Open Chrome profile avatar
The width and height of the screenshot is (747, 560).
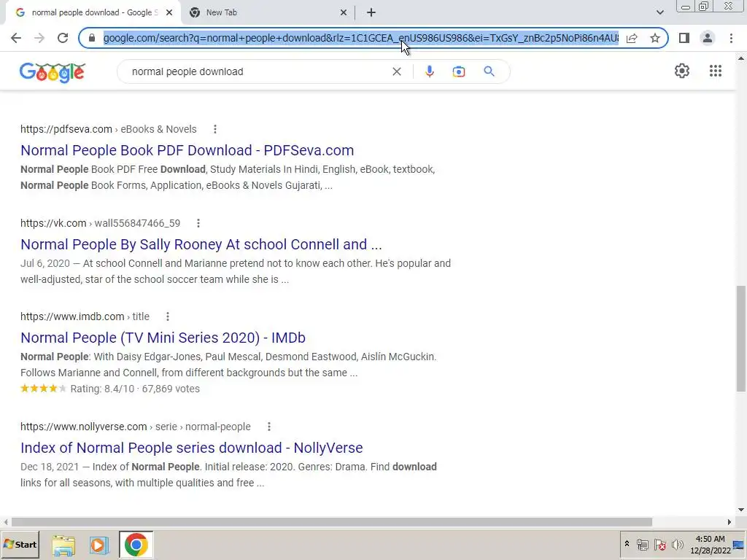(708, 38)
